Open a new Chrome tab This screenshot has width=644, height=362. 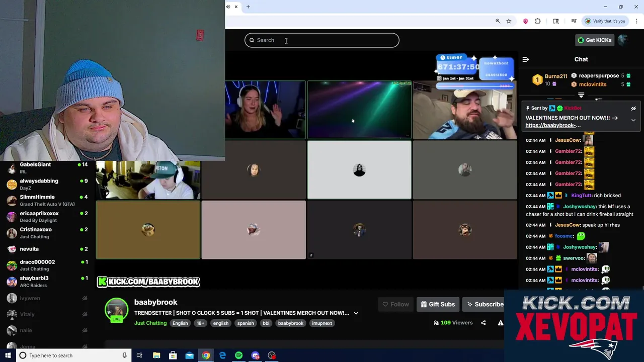click(248, 7)
